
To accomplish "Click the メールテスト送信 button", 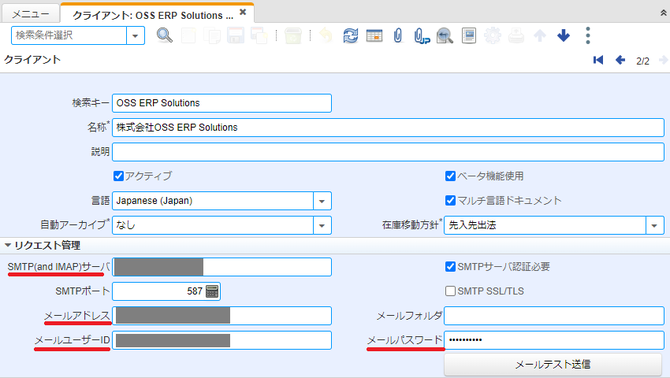I will [553, 365].
